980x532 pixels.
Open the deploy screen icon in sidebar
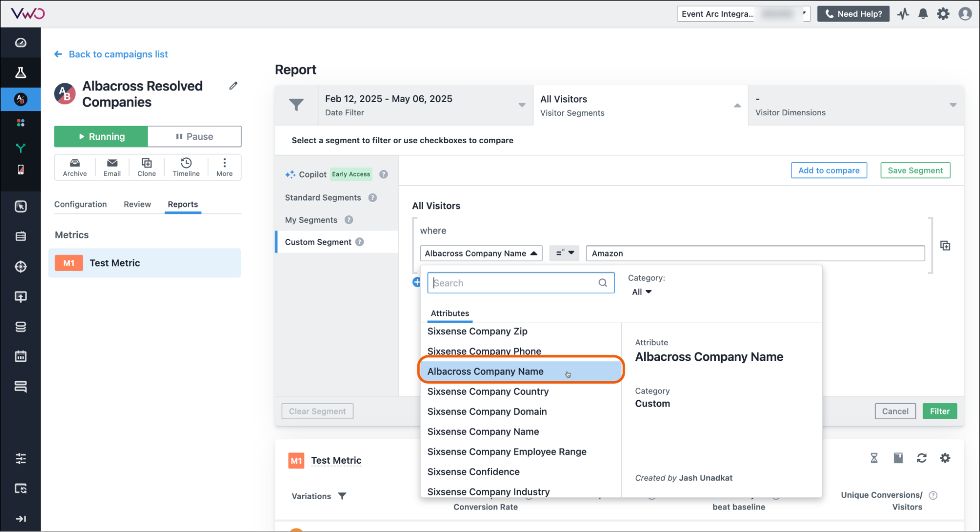[x=21, y=297]
